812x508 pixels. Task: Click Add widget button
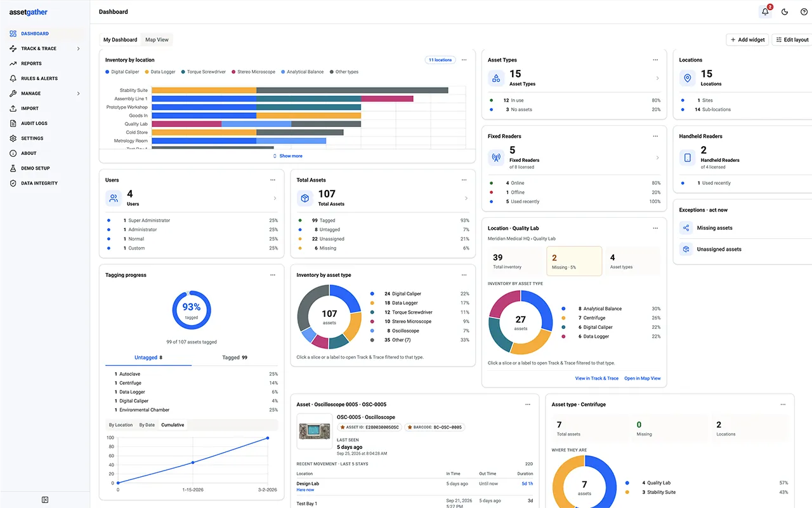pyautogui.click(x=747, y=39)
